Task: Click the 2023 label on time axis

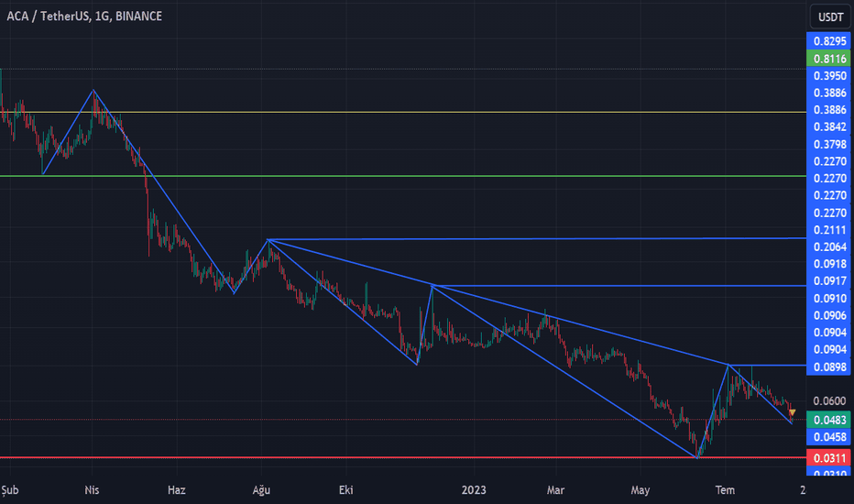Action: pos(474,490)
